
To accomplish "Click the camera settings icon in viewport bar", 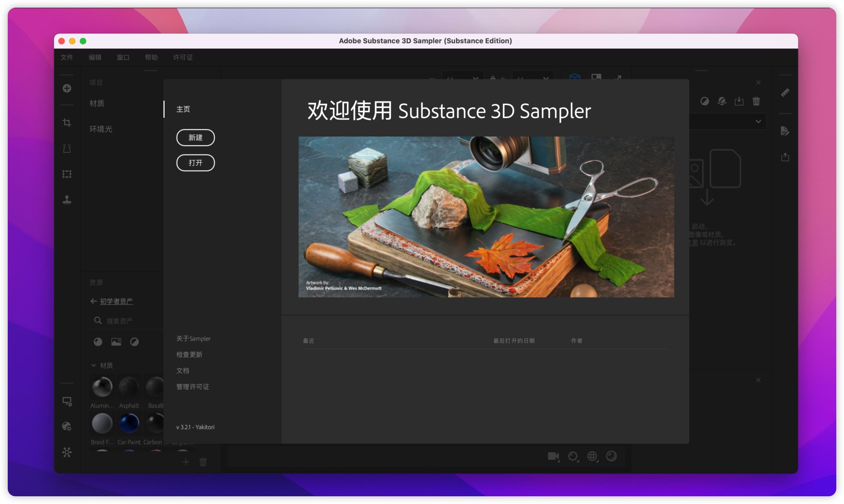I will coord(554,456).
